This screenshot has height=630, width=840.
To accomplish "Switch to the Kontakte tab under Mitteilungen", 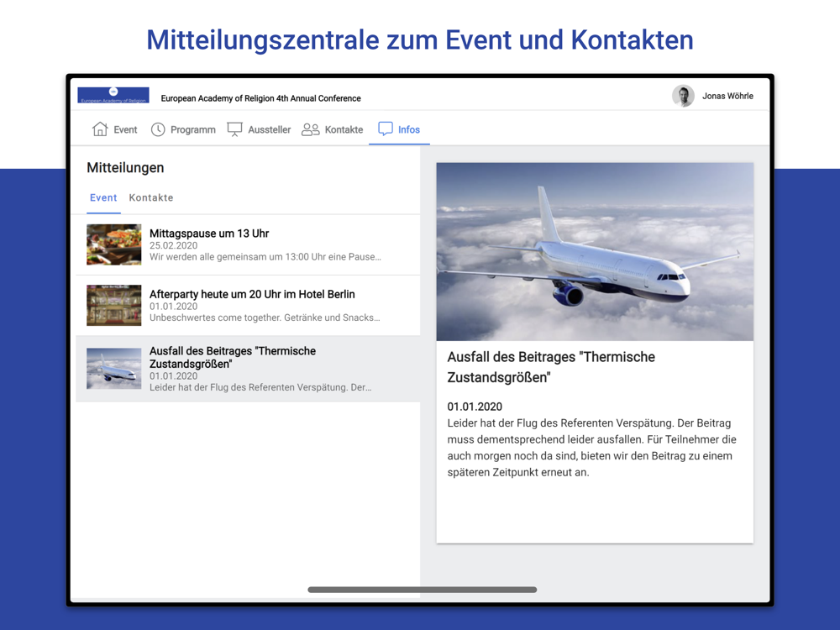I will [151, 197].
